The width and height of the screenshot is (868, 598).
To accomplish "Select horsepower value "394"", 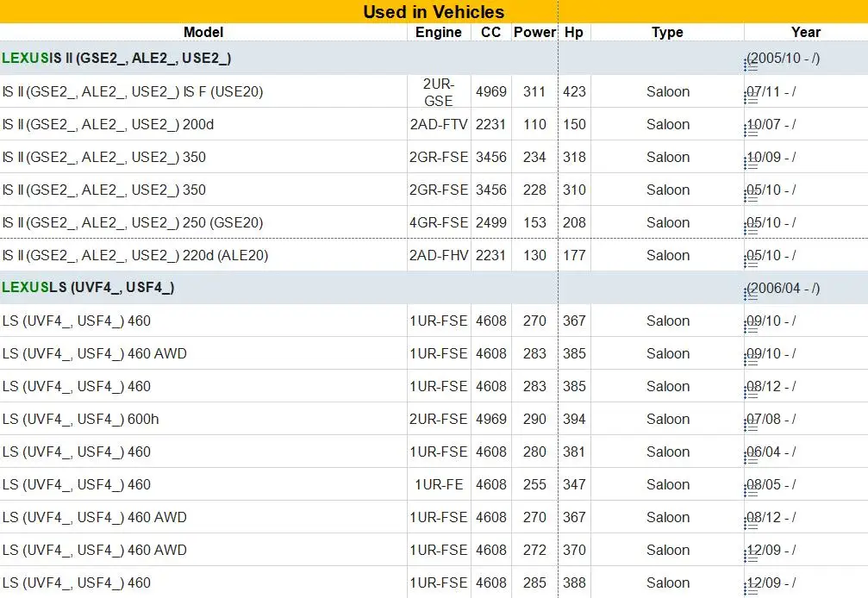I will pos(574,420).
